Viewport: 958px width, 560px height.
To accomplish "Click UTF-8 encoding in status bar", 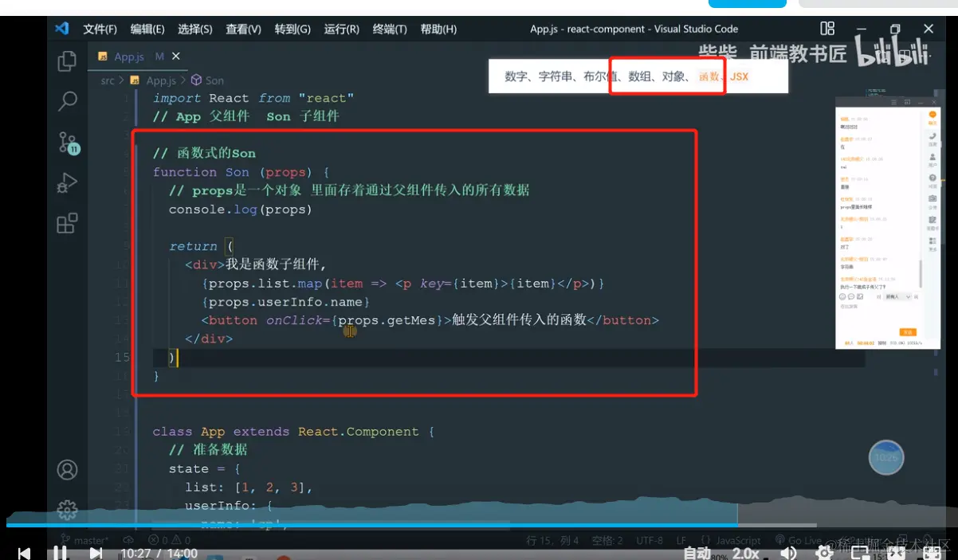I will [x=650, y=540].
